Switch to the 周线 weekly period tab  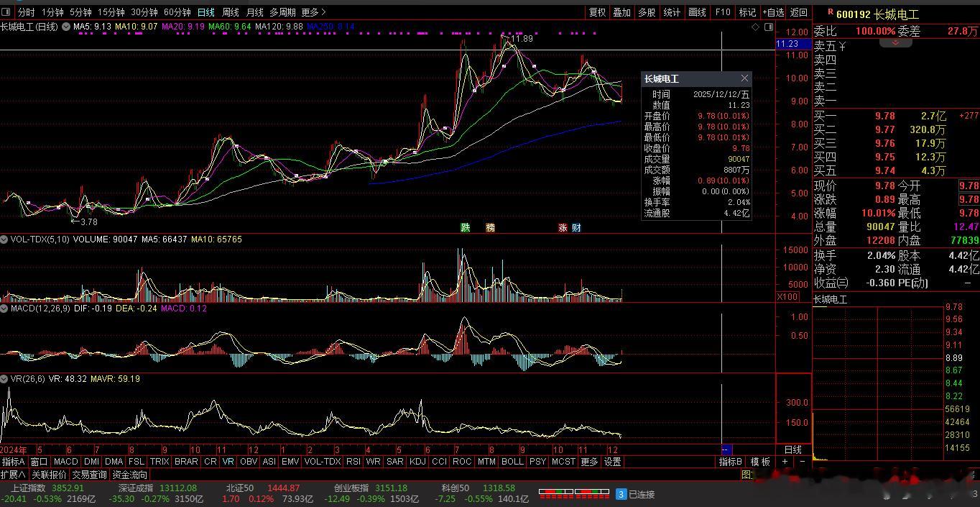pyautogui.click(x=230, y=12)
